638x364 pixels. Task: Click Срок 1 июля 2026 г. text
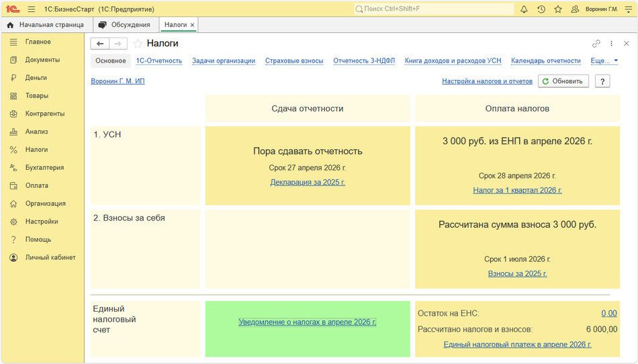[517, 259]
